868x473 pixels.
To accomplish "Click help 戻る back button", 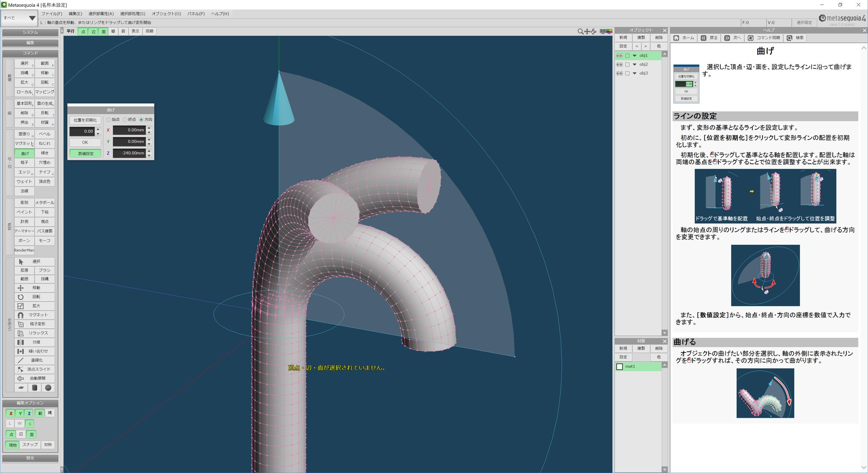I will [x=709, y=38].
